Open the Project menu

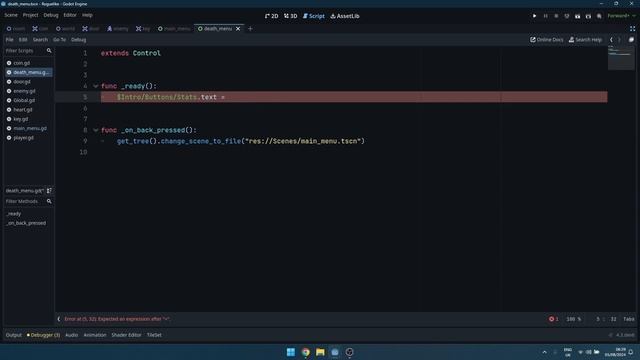(30, 15)
